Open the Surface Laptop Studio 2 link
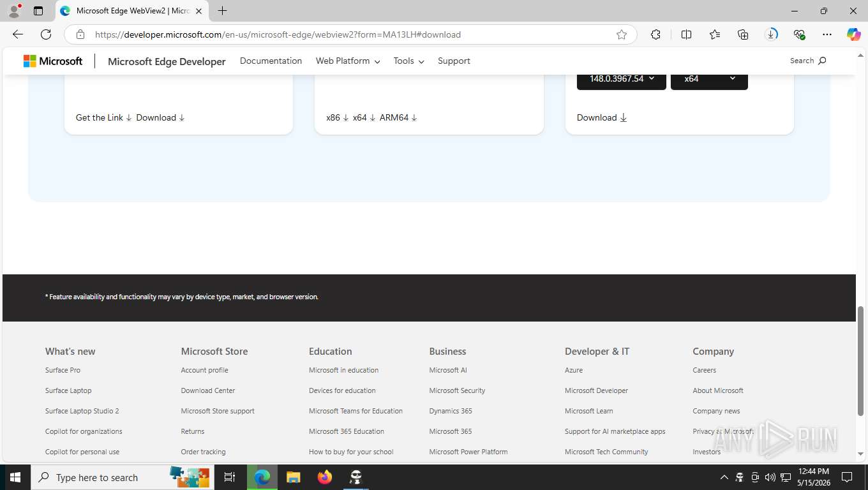This screenshot has width=868, height=490. pyautogui.click(x=82, y=411)
